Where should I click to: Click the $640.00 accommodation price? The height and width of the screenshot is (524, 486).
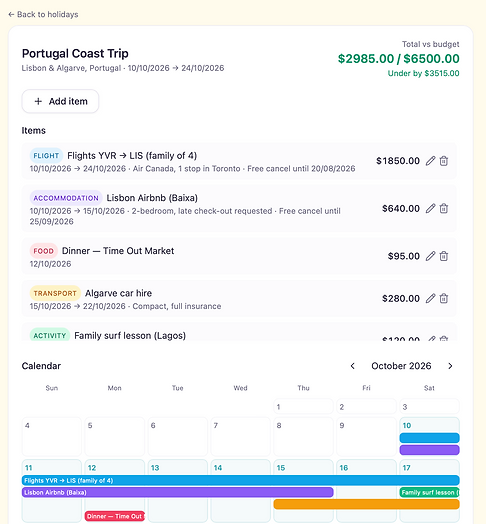tap(401, 209)
